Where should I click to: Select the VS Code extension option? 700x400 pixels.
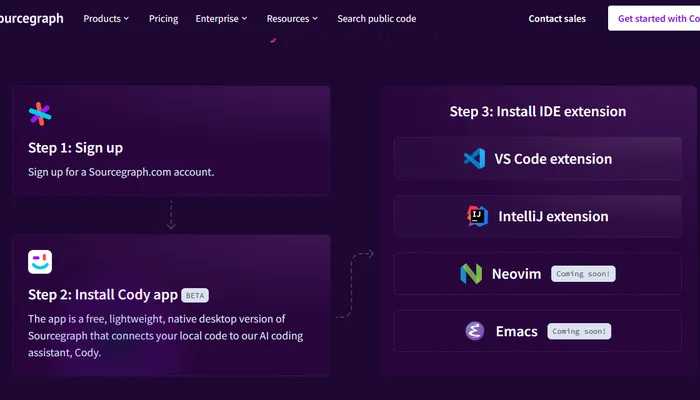tap(553, 158)
